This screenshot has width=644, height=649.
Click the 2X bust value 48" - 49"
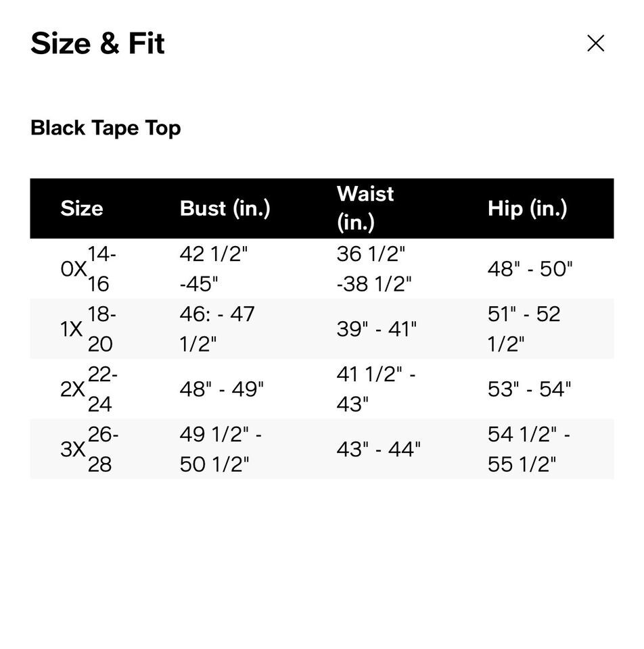click(222, 389)
